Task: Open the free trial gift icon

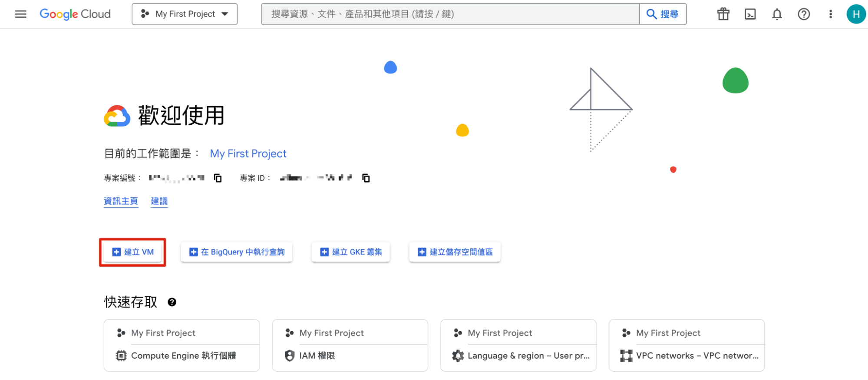Action: pos(723,14)
